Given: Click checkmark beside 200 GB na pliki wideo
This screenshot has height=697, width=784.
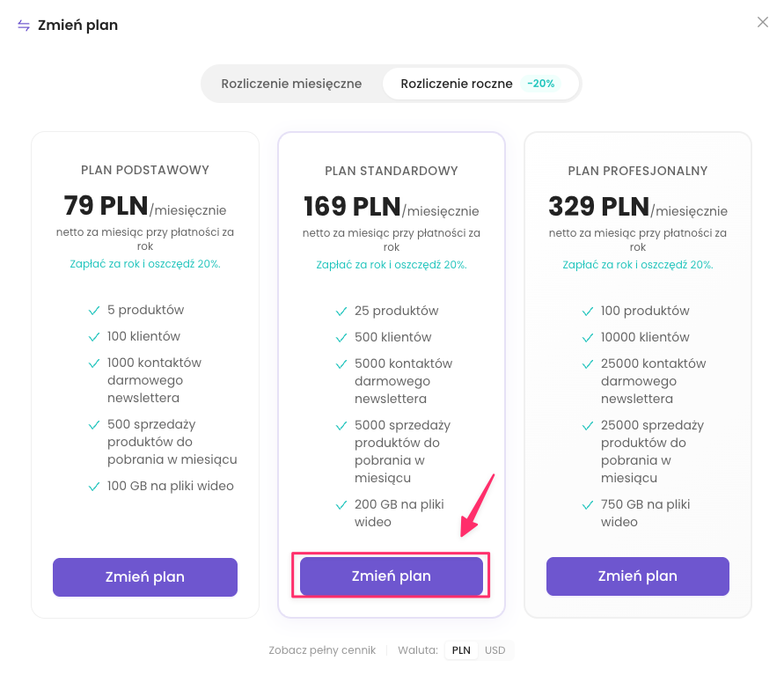Looking at the screenshot, I should click(x=341, y=505).
